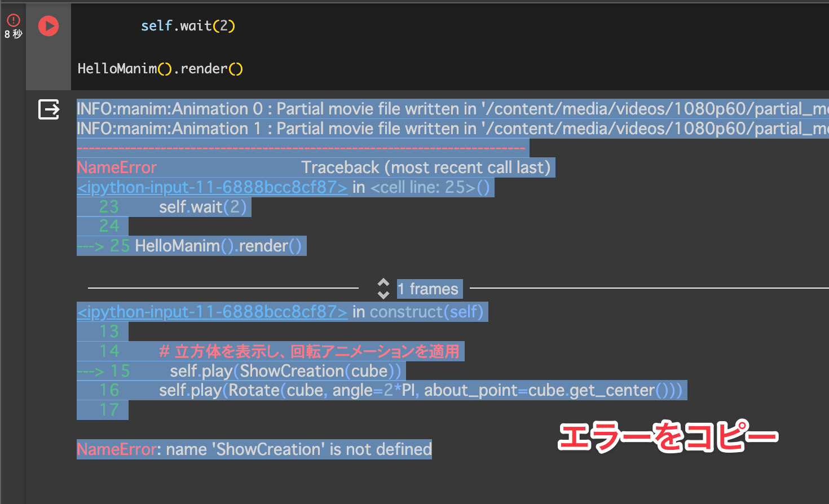
Task: Click "Traceback (most recent call last)" text
Action: [425, 167]
